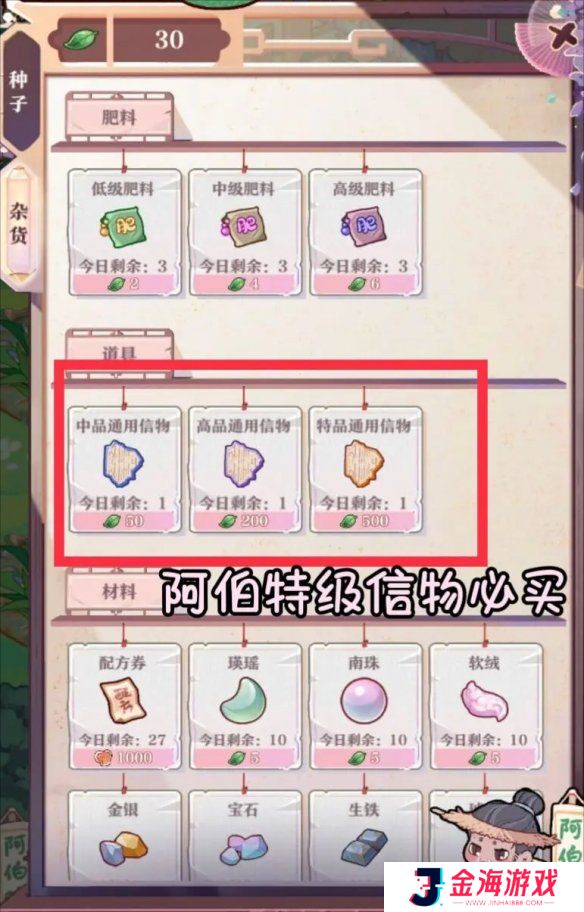Viewport: 584px width, 912px height.
Task: Click the 肥料 section header
Action: [119, 117]
